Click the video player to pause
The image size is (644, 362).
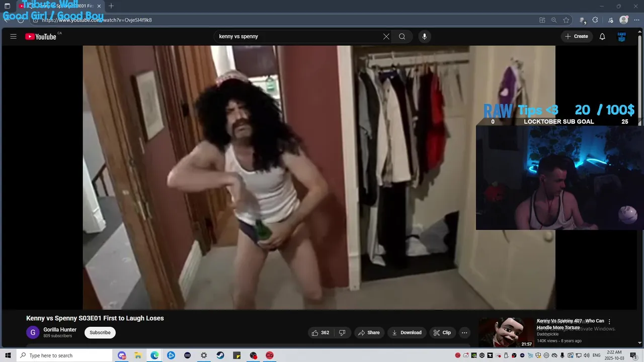click(319, 177)
